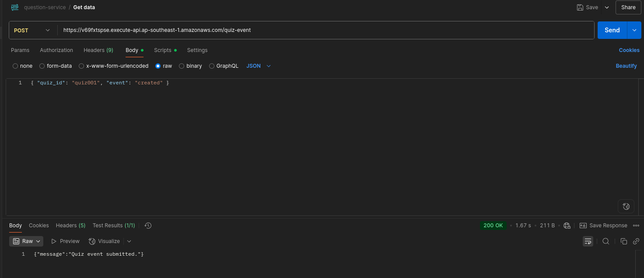644x278 pixels.
Task: Select the form-data body type
Action: click(x=56, y=66)
